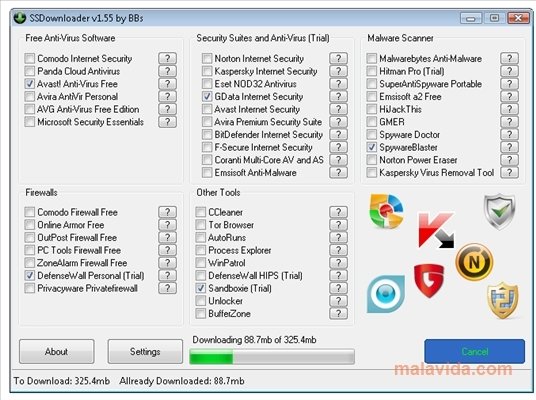Select ZoneAlarm Firewall Free checkbox

(x=30, y=263)
